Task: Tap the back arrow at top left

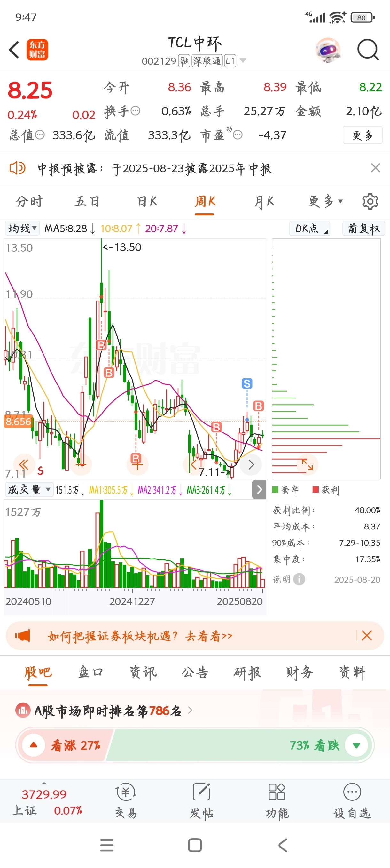Action: click(14, 50)
